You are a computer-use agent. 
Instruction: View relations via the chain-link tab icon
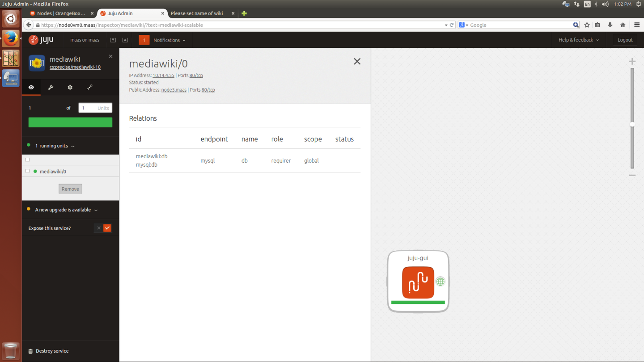89,87
